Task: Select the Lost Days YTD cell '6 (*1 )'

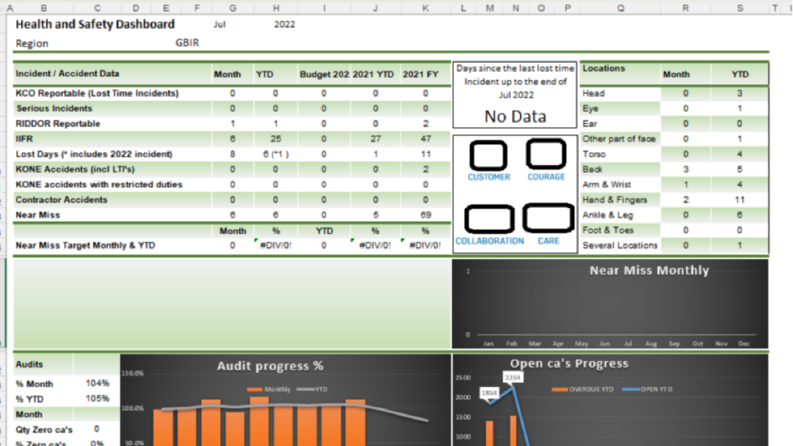Action: click(x=276, y=154)
